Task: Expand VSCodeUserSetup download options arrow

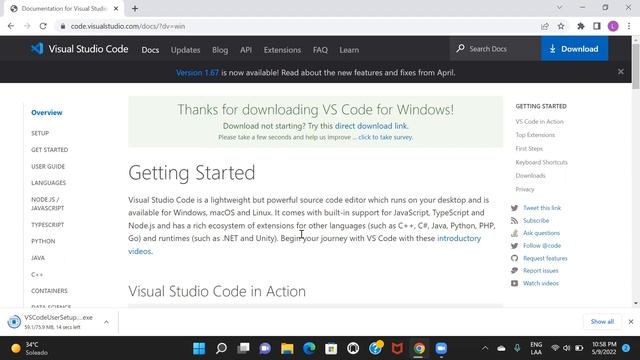Action: 106,322
